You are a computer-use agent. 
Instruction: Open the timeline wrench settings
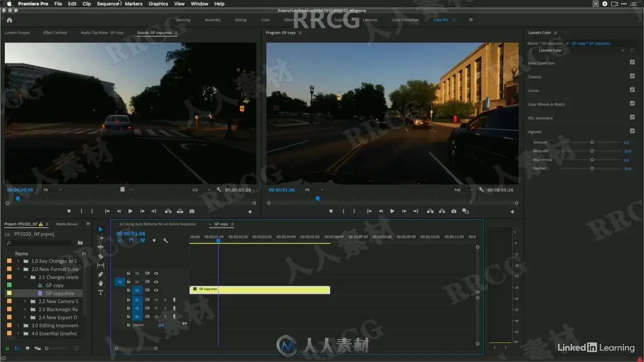click(x=166, y=241)
